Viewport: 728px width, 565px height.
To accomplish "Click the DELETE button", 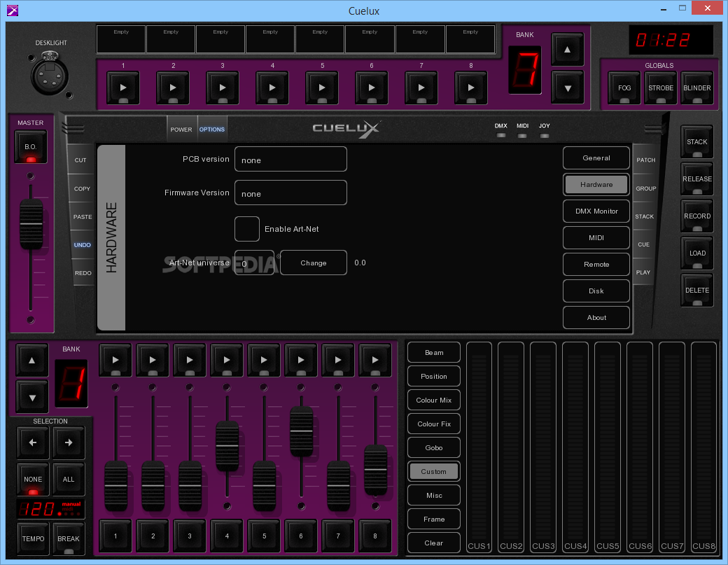I will click(697, 290).
